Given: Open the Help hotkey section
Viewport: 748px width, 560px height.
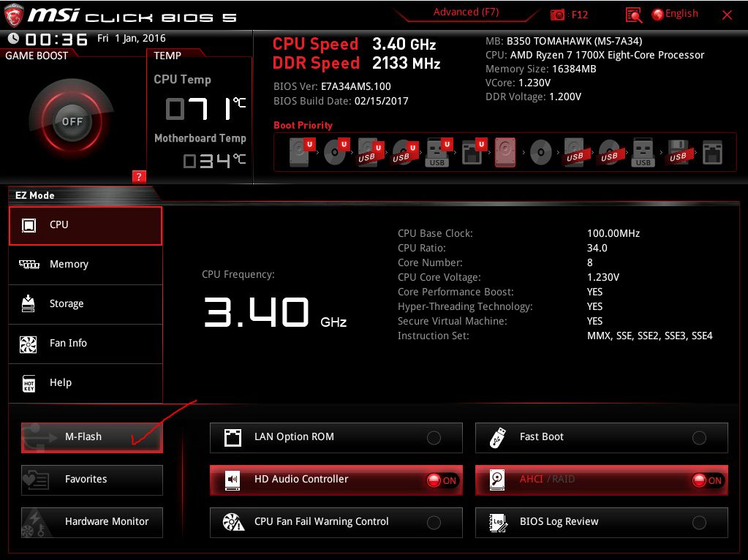Looking at the screenshot, I should [86, 384].
